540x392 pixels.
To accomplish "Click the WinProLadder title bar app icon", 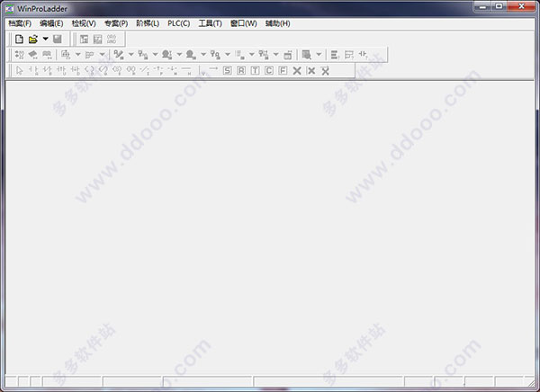I will (10, 9).
